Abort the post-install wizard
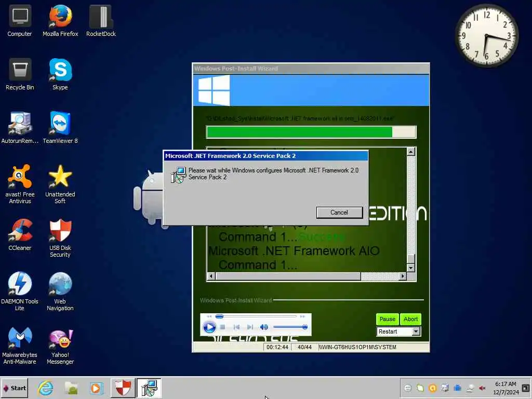This screenshot has height=399, width=532. pyautogui.click(x=410, y=319)
